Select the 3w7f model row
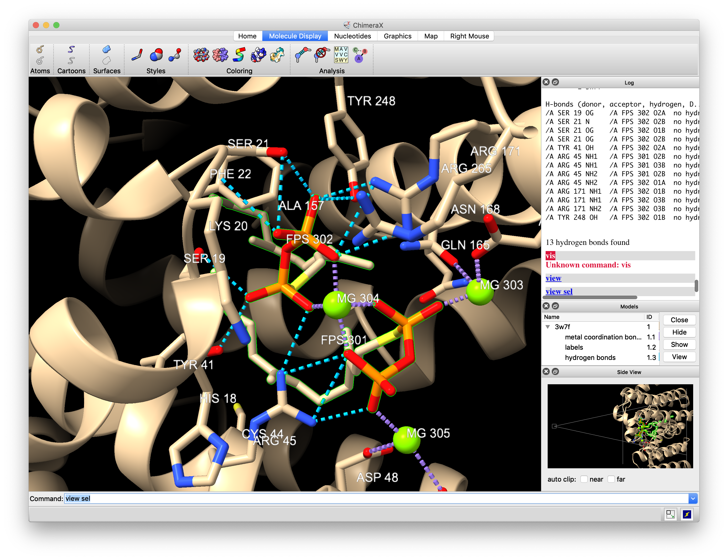The image size is (728, 560). [x=601, y=327]
